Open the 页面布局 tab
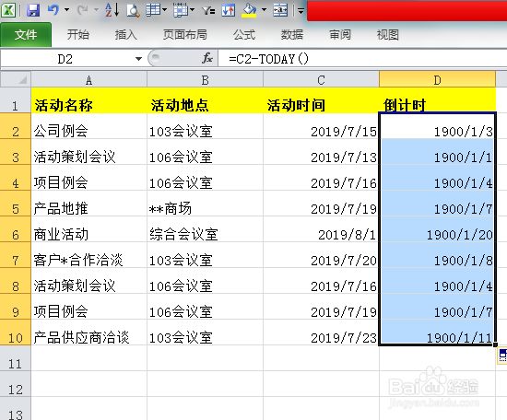 point(185,35)
